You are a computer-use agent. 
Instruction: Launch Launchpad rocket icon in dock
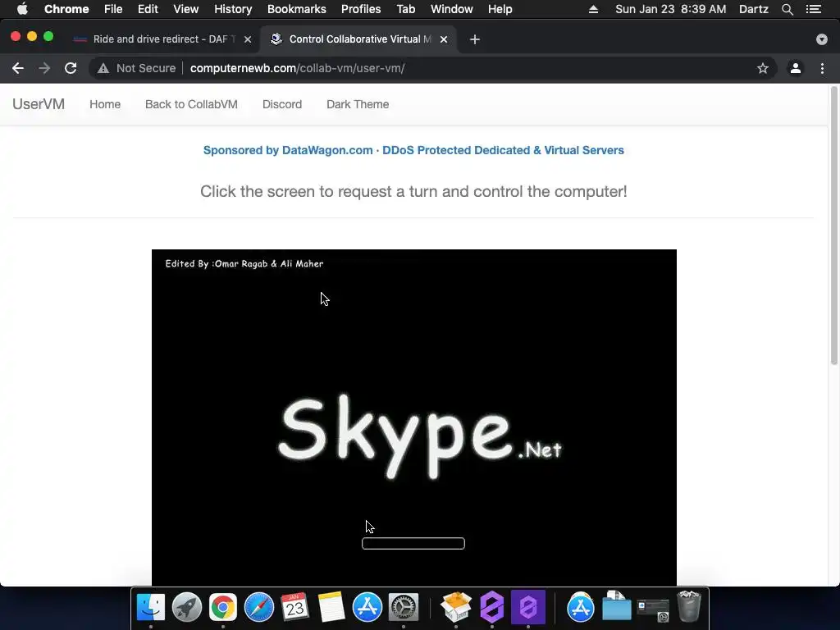pyautogui.click(x=186, y=607)
